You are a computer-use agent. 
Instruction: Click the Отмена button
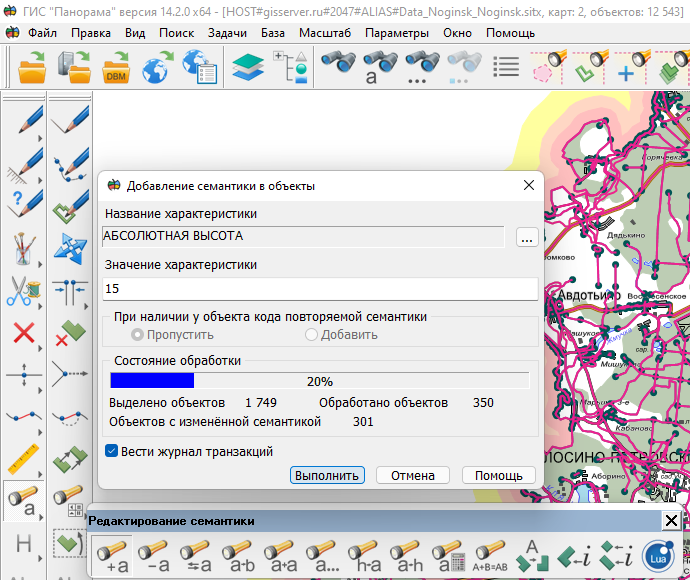click(412, 475)
